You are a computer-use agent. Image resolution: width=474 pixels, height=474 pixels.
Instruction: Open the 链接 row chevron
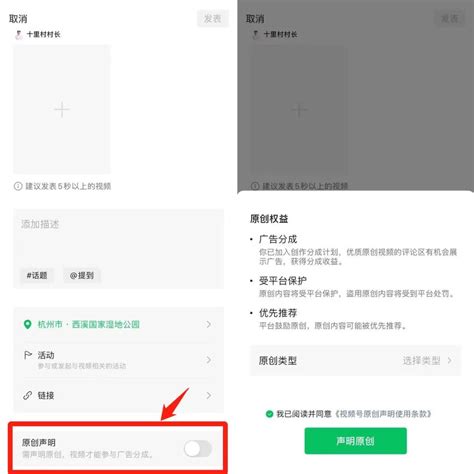209,395
